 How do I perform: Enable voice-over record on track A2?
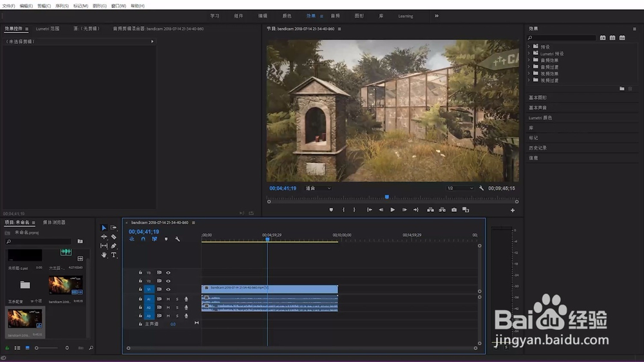(186, 307)
